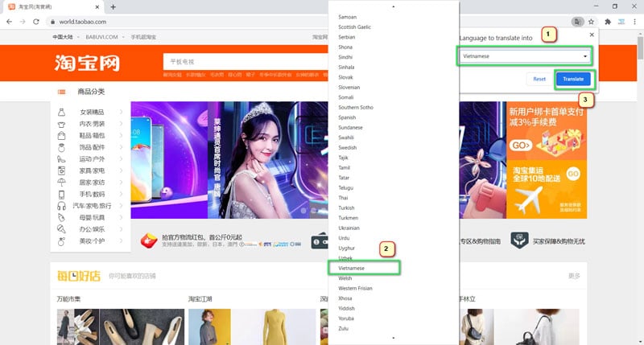The height and width of the screenshot is (345, 644).
Task: Click the 母婴 玩具 category link
Action: (92, 217)
